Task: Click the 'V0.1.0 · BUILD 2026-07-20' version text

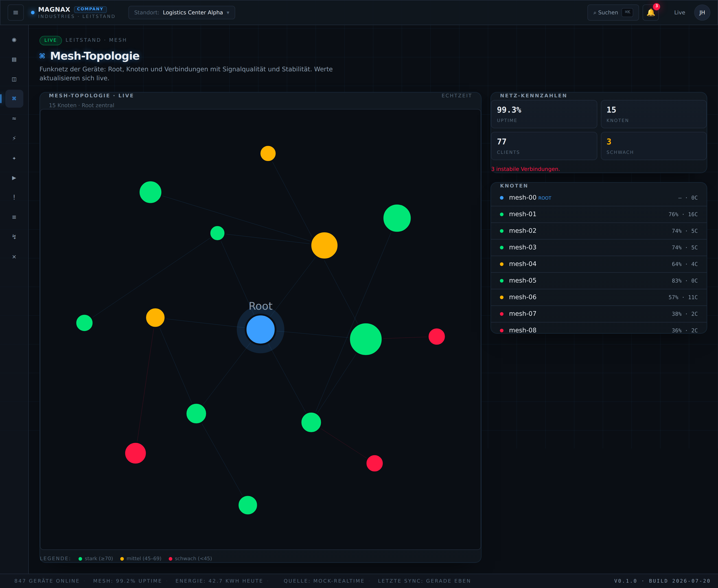Action: pyautogui.click(x=662, y=581)
